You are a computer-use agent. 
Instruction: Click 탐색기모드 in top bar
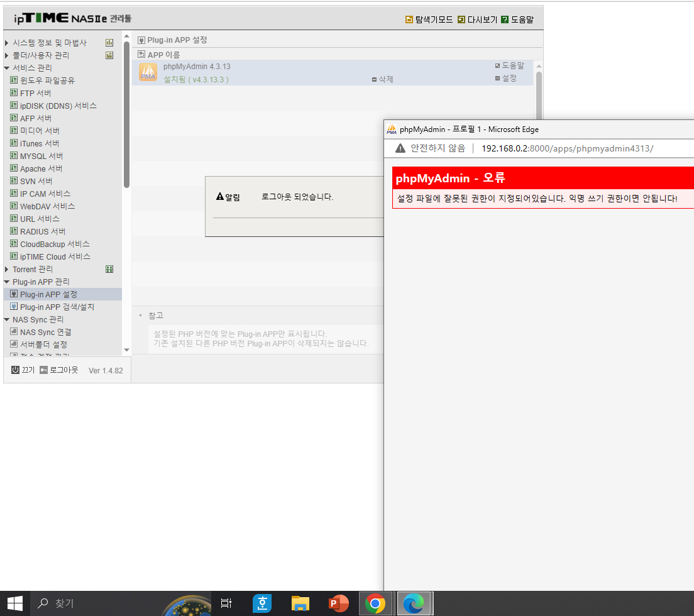[x=429, y=20]
